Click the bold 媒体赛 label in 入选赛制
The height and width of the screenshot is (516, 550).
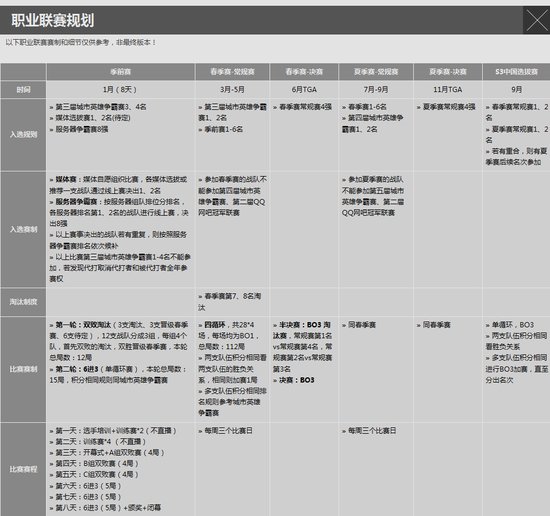66,179
